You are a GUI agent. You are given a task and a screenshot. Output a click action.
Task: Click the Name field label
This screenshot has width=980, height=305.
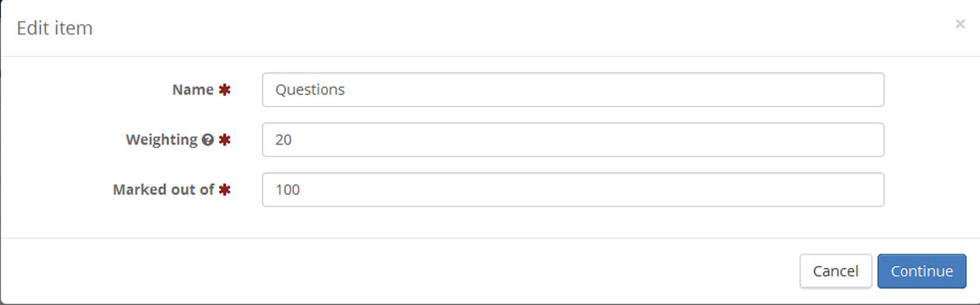point(193,90)
